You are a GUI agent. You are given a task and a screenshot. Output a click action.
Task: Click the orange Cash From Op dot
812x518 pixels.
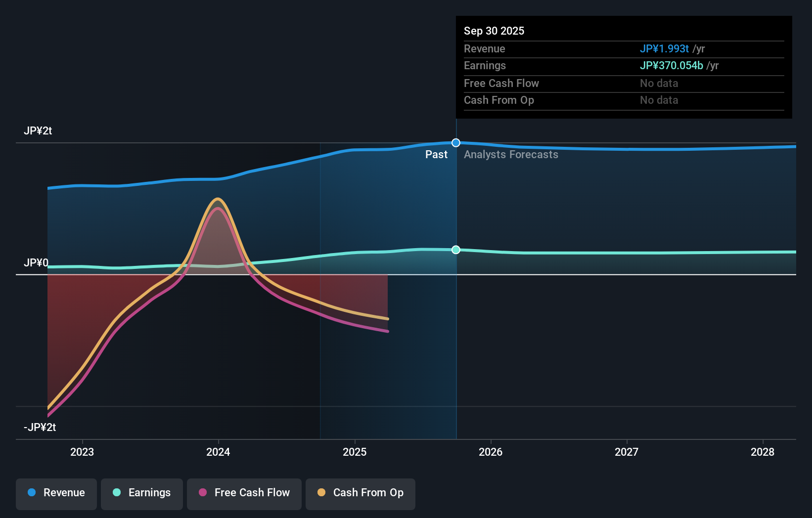321,492
